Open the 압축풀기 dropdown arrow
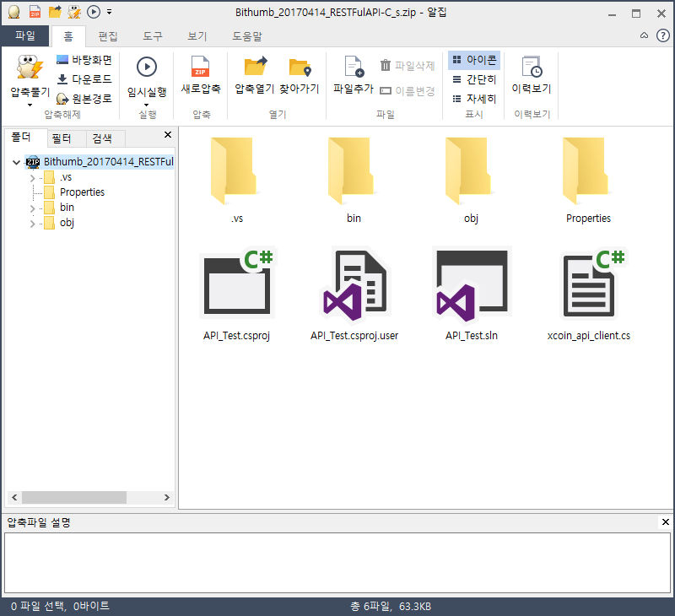The image size is (675, 616). coord(30,105)
